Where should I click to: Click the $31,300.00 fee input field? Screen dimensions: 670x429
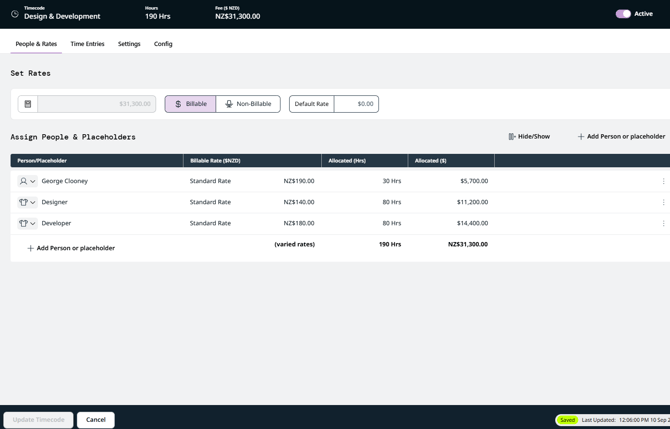(x=97, y=104)
